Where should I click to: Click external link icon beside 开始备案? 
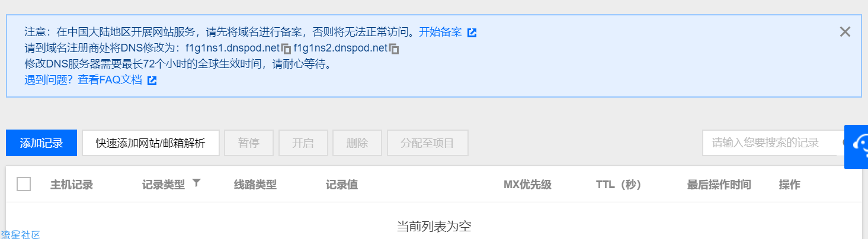[472, 33]
